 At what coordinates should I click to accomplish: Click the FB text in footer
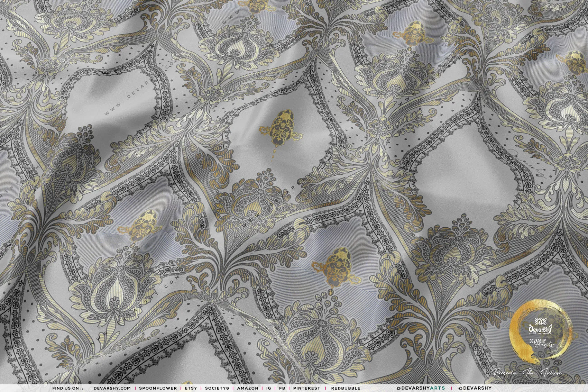(283, 388)
